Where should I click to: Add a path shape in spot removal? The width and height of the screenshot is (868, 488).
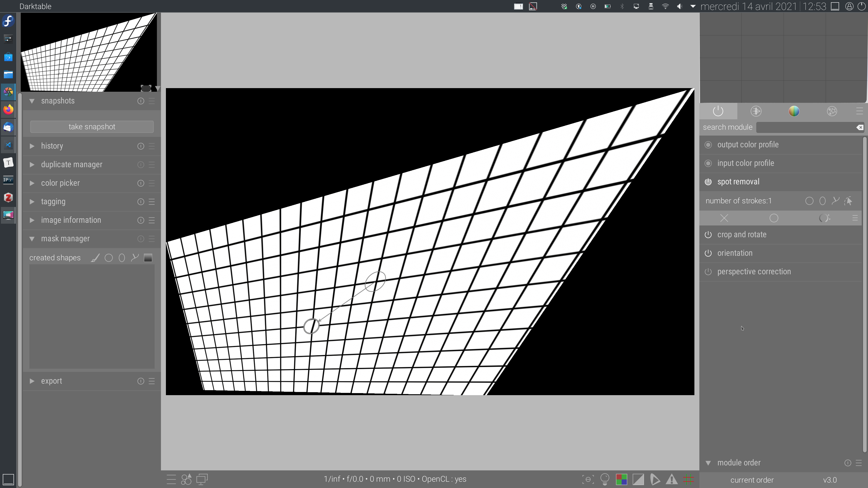coord(835,201)
